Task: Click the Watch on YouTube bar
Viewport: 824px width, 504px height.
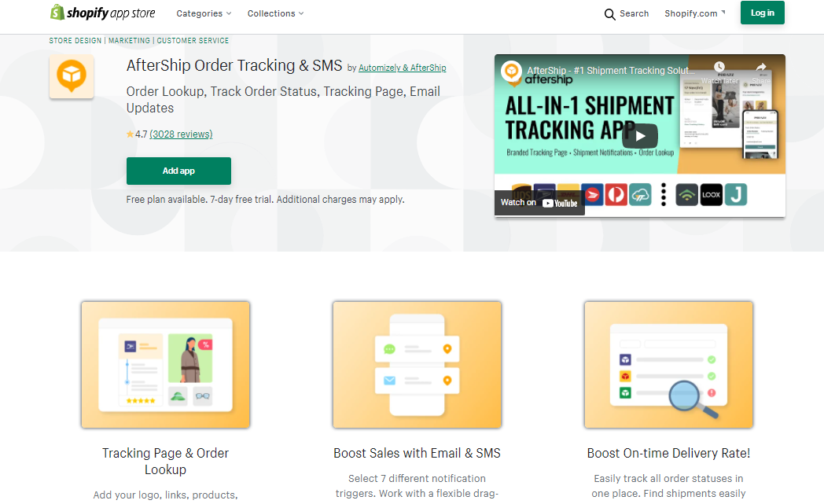Action: pyautogui.click(x=539, y=203)
